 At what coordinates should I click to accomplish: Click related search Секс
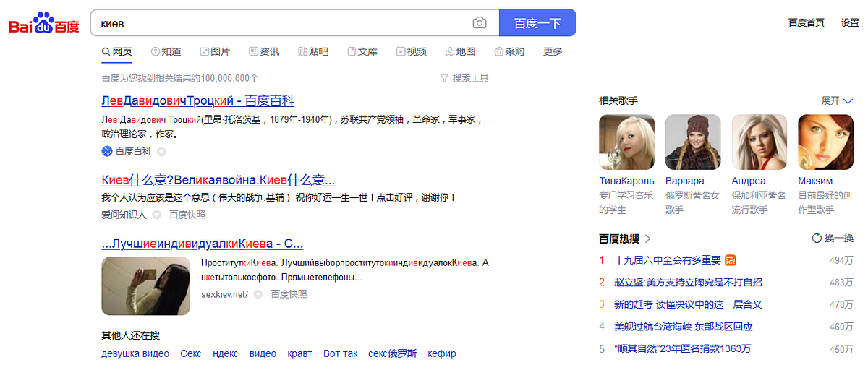[x=191, y=353]
